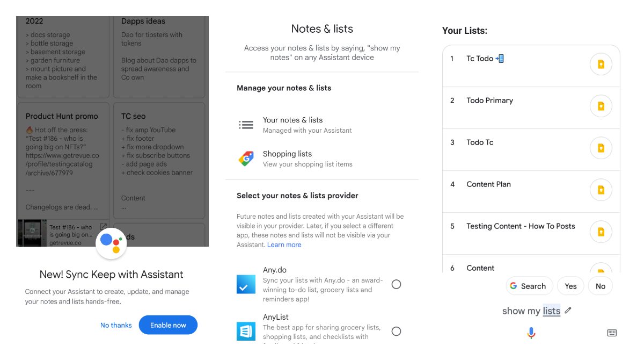Click the Keep icon for Testing Content - How To Posts
The width and height of the screenshot is (644, 360).
[601, 232]
